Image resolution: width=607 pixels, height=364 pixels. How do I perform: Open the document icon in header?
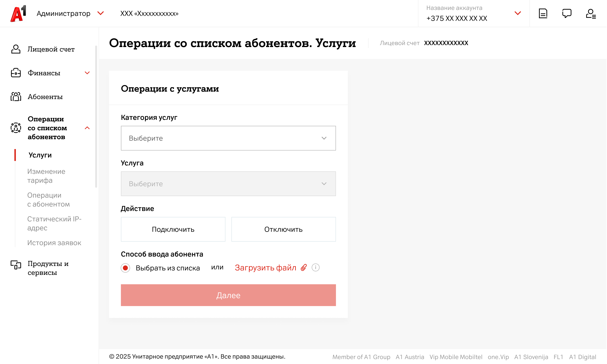[x=543, y=14]
